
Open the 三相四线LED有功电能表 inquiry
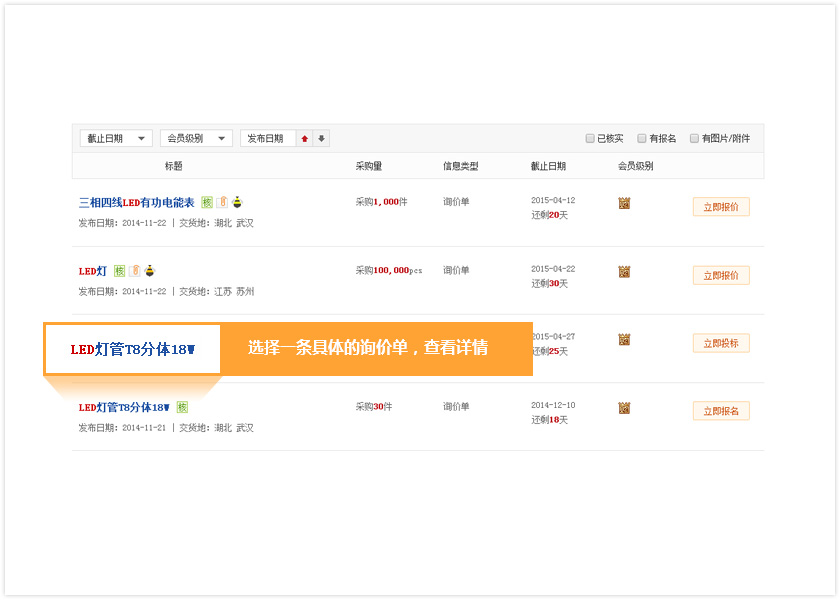coord(137,202)
